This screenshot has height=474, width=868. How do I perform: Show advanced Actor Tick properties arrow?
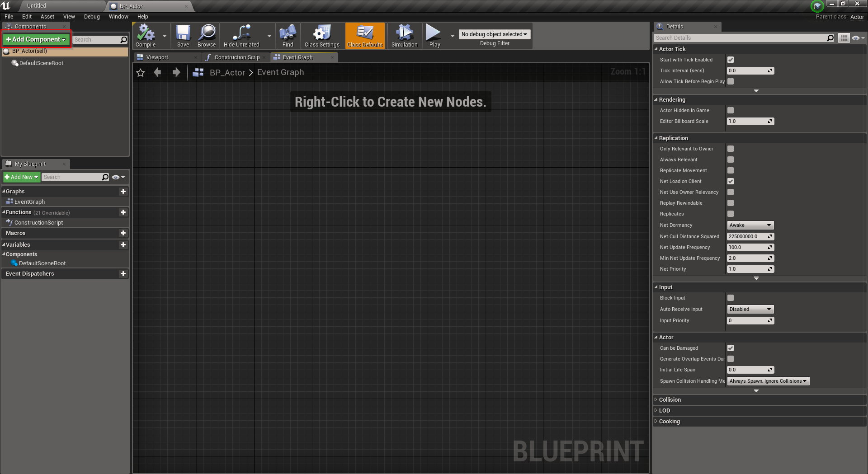756,91
